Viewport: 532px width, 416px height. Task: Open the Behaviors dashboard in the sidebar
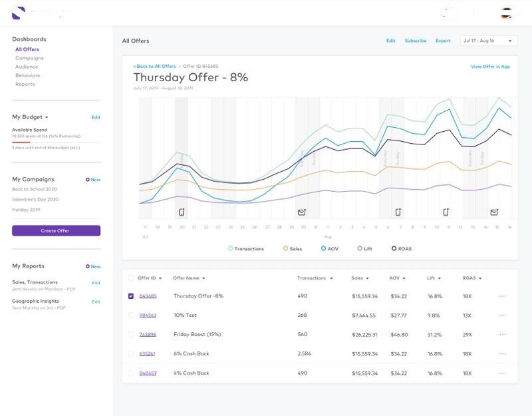pos(27,75)
